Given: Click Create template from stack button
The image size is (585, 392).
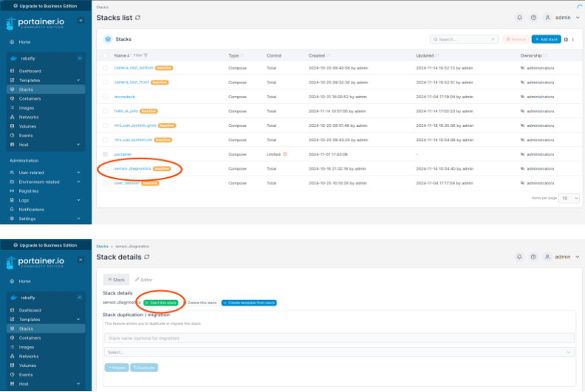Looking at the screenshot, I should (x=249, y=303).
